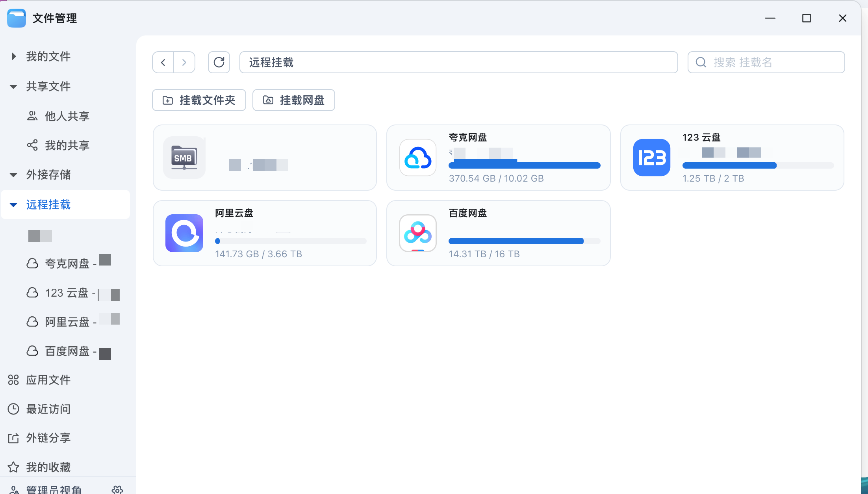Open the SMB mounted folder icon

point(184,158)
